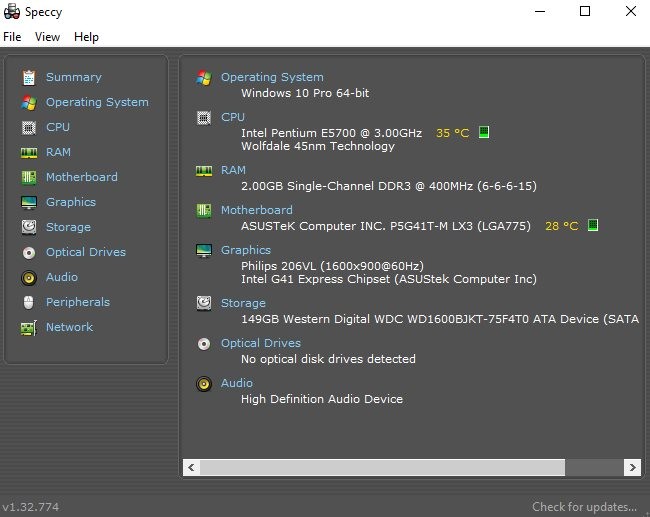Image resolution: width=650 pixels, height=517 pixels.
Task: Click the Motherboard heading link in summary
Action: click(257, 210)
